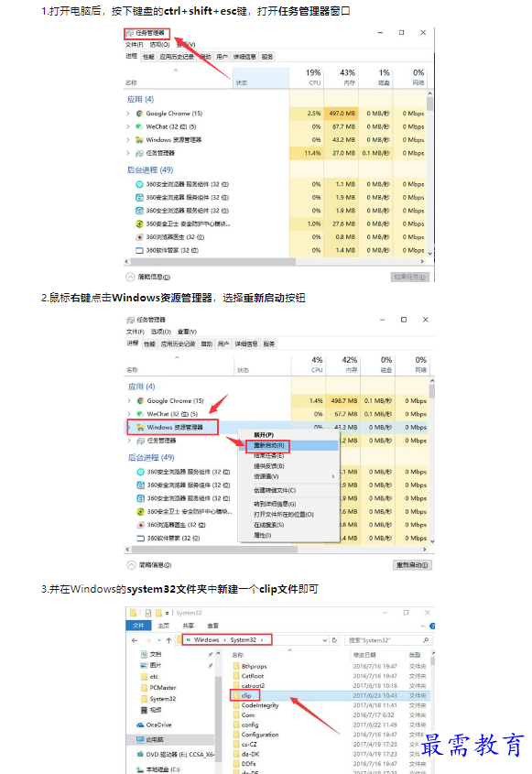Click System32 segment in Explorer address path
The image size is (532, 774).
244,640
